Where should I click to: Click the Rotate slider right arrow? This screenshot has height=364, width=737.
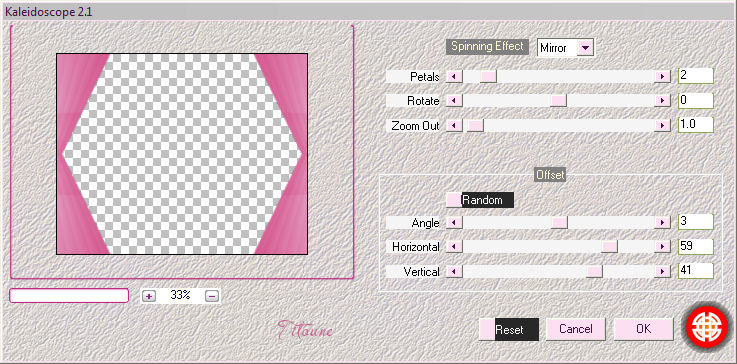click(662, 101)
